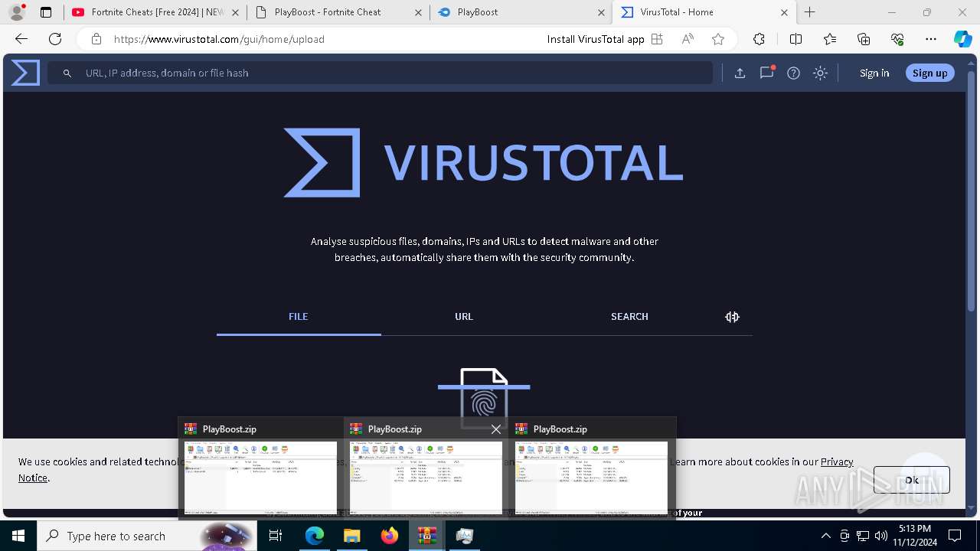Screen dimensions: 980x551
Task: Open the Favorites list icon
Action: pos(830,39)
